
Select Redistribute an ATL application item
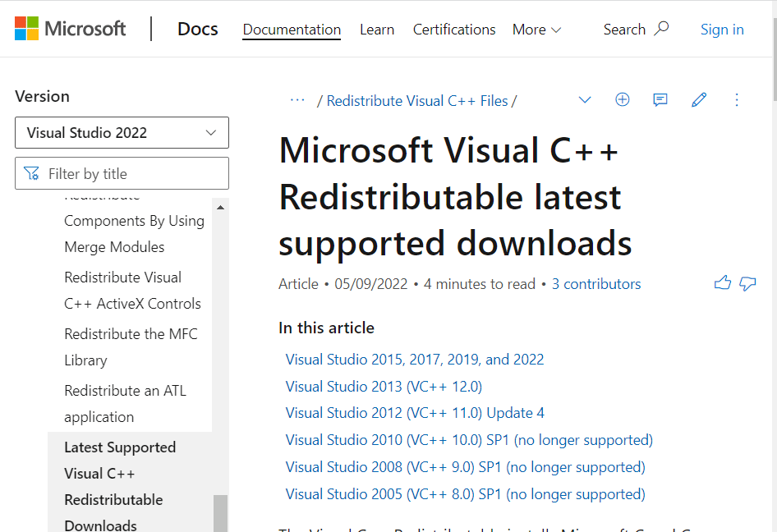(x=126, y=404)
